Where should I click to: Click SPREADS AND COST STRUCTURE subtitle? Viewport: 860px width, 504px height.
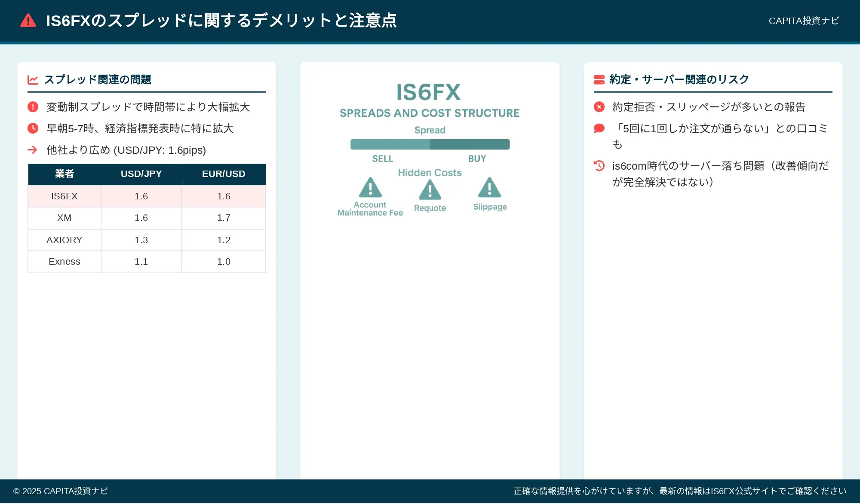[430, 113]
